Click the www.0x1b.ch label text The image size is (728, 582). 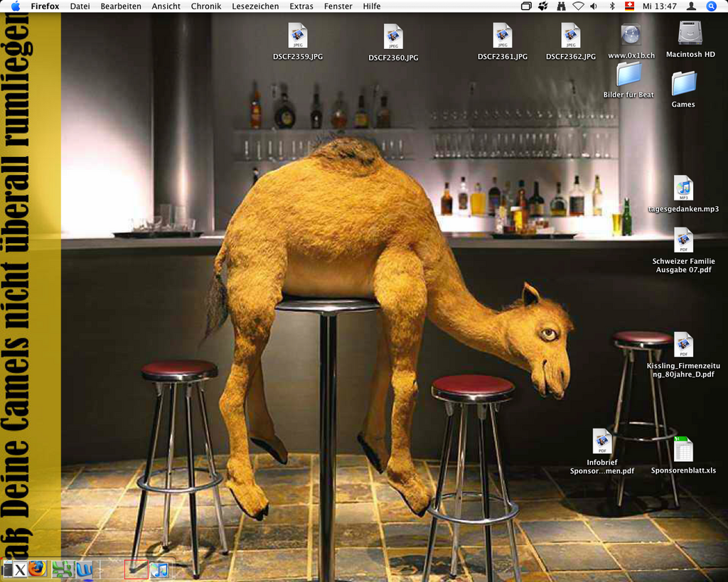pyautogui.click(x=631, y=55)
